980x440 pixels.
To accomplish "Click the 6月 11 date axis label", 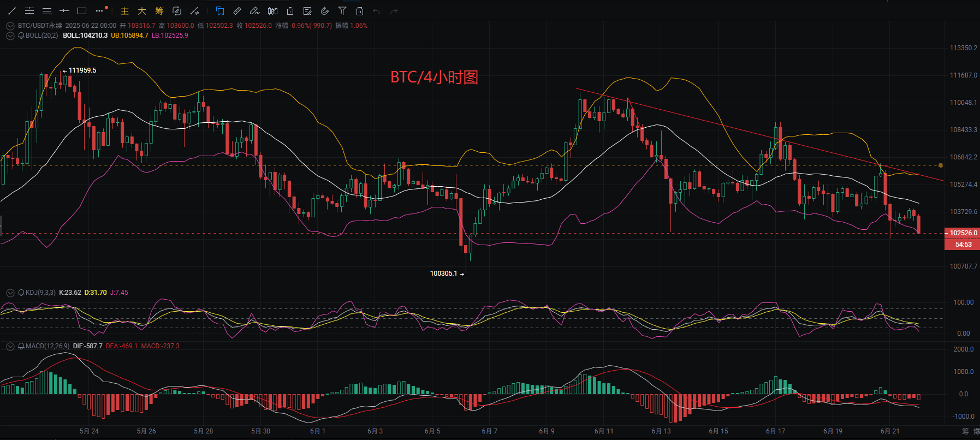I will (x=604, y=431).
